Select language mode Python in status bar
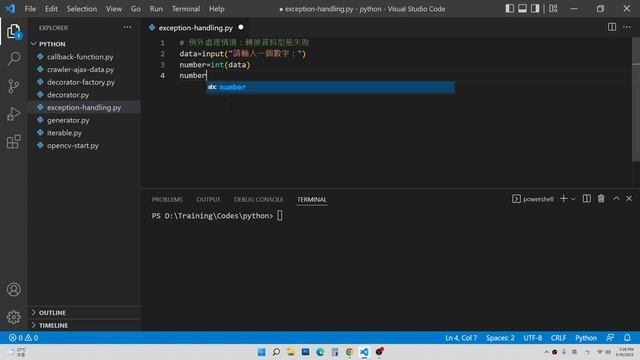 point(586,338)
